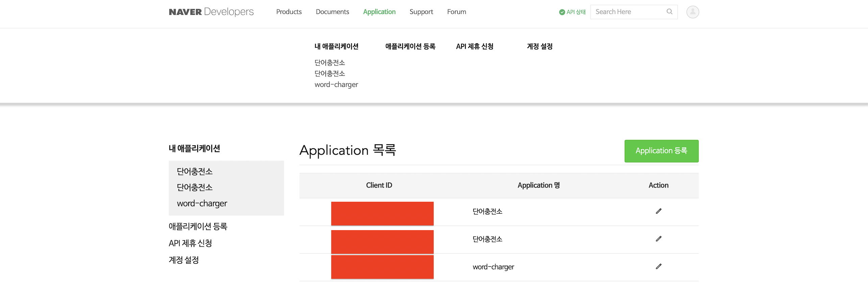
Task: Click the Application 명 column header
Action: 539,185
